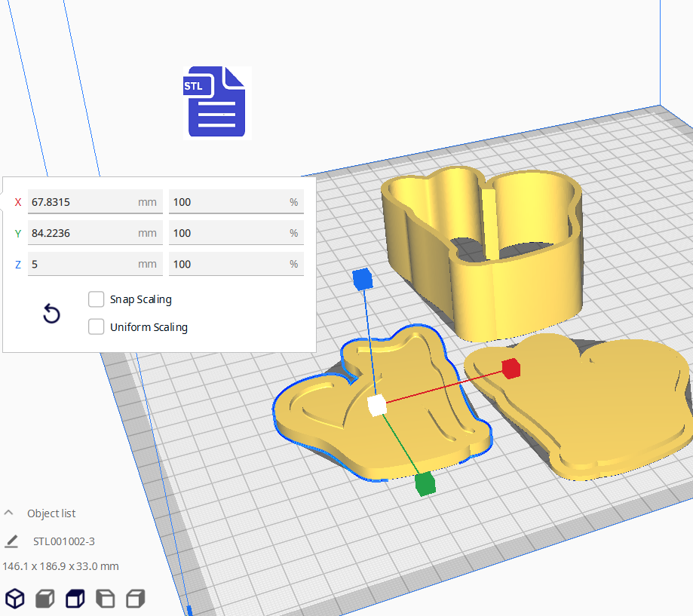The height and width of the screenshot is (616, 693).
Task: Select the top view cube icon
Action: click(75, 599)
